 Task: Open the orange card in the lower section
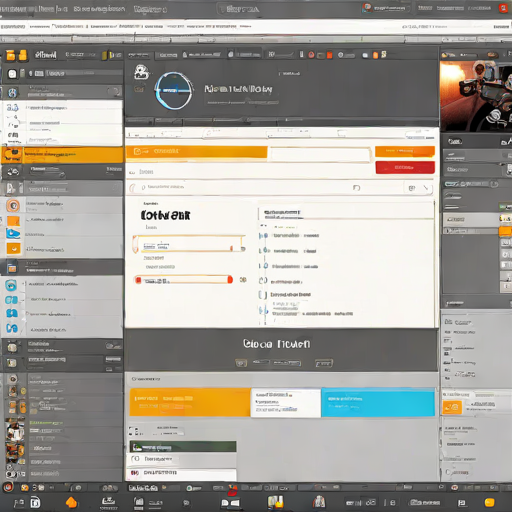coord(190,402)
